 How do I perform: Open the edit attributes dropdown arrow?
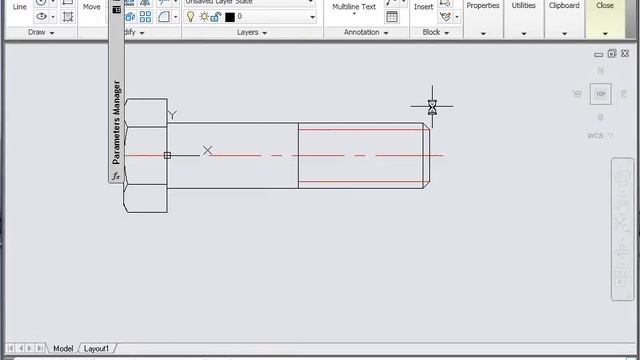(x=457, y=17)
